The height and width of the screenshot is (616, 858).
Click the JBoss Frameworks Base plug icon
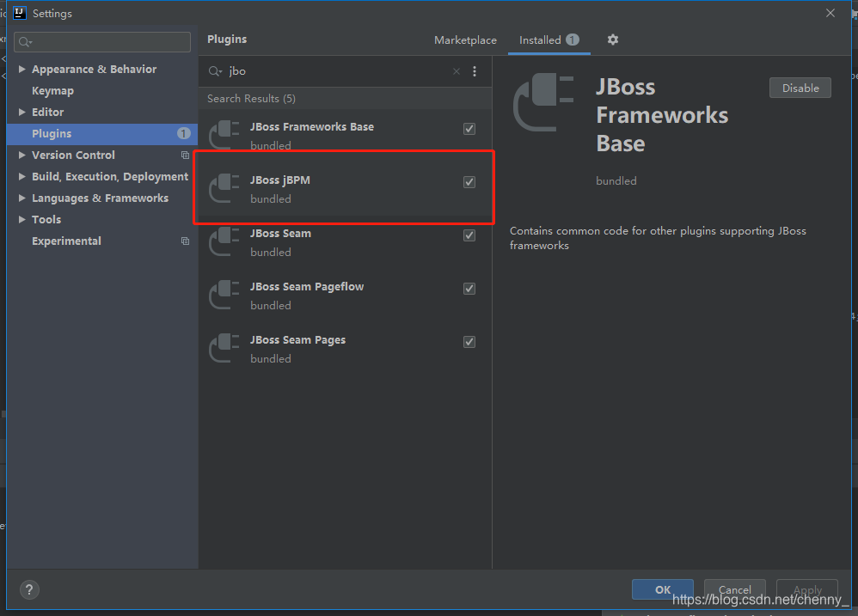224,135
